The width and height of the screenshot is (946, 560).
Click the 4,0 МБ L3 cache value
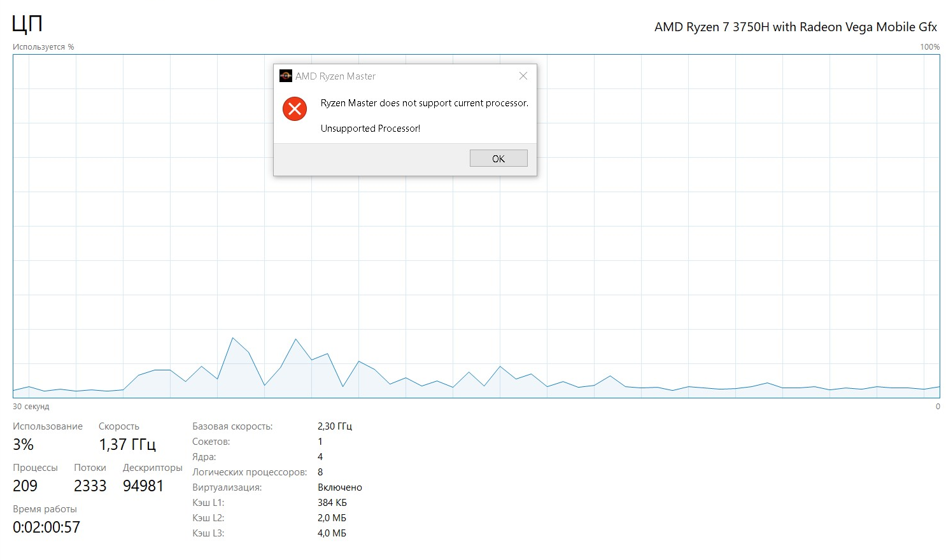click(x=332, y=533)
